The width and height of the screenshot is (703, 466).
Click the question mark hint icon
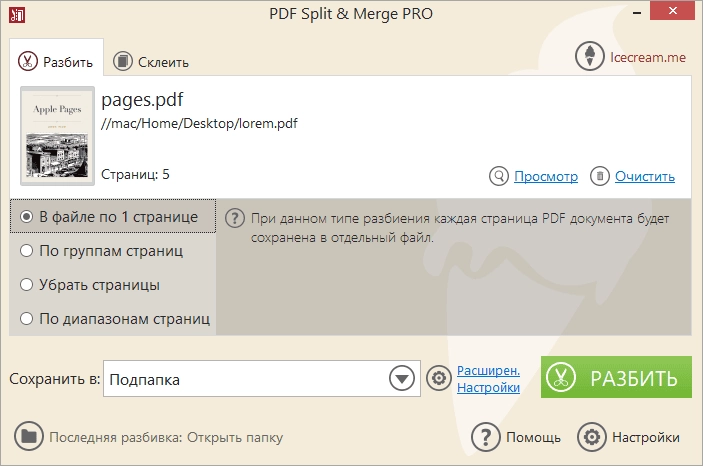click(235, 218)
